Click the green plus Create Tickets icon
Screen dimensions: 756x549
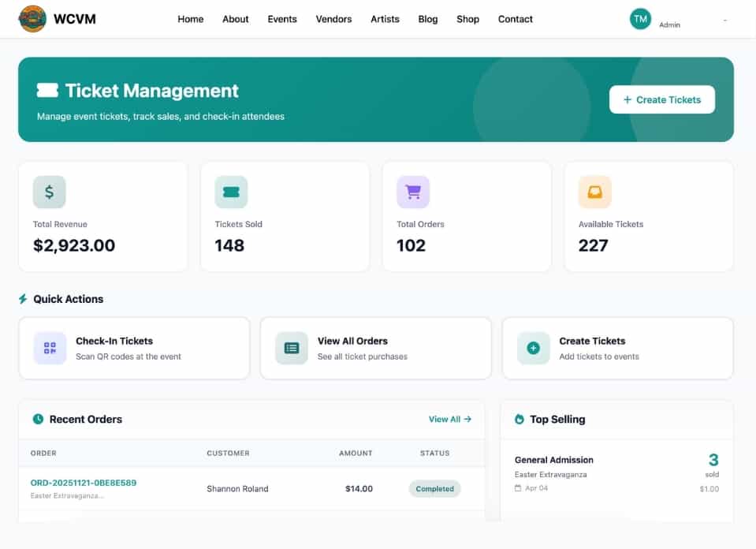[533, 348]
